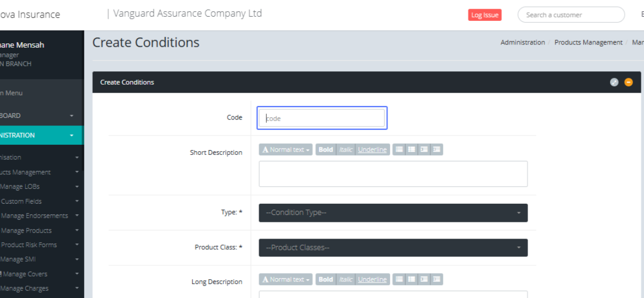Screen dimensions: 644x298
Task: Click unordered list icon in Long Description toolbar
Action: [399, 279]
